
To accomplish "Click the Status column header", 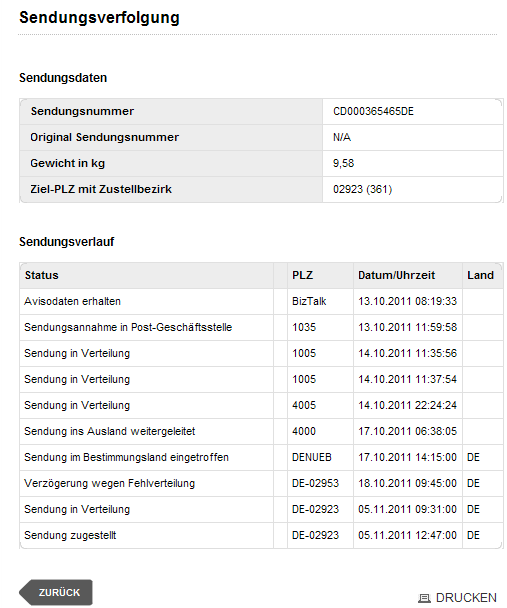I will coord(41,275).
